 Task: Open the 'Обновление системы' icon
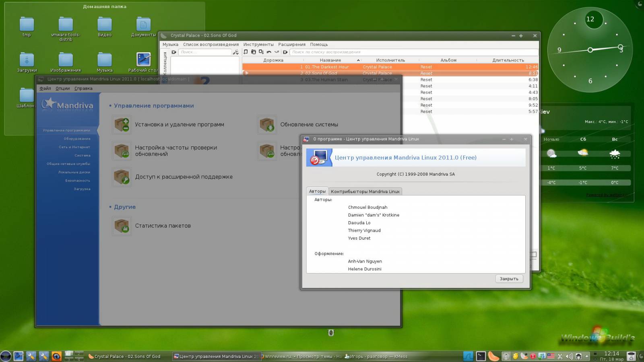click(x=267, y=125)
